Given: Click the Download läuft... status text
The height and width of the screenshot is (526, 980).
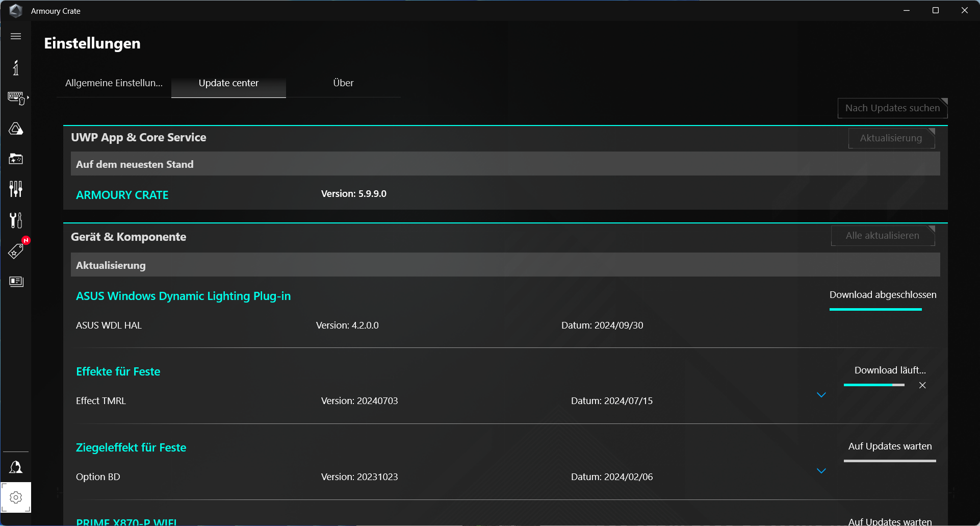Looking at the screenshot, I should (890, 370).
